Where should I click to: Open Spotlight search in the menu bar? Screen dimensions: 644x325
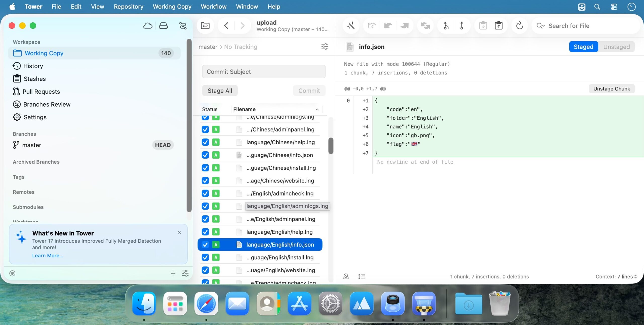point(597,7)
